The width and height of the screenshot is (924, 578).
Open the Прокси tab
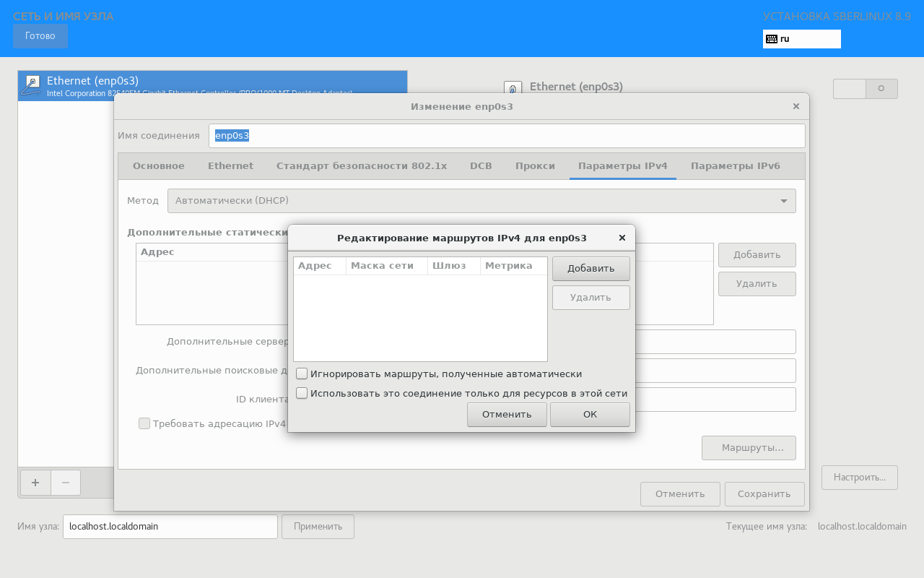[x=535, y=165]
